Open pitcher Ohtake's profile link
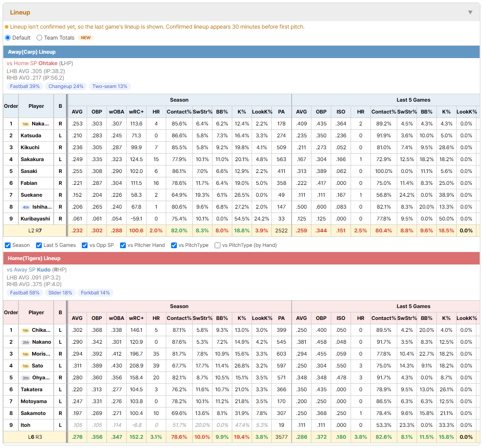Viewport: 483px width, 448px height. coord(48,63)
